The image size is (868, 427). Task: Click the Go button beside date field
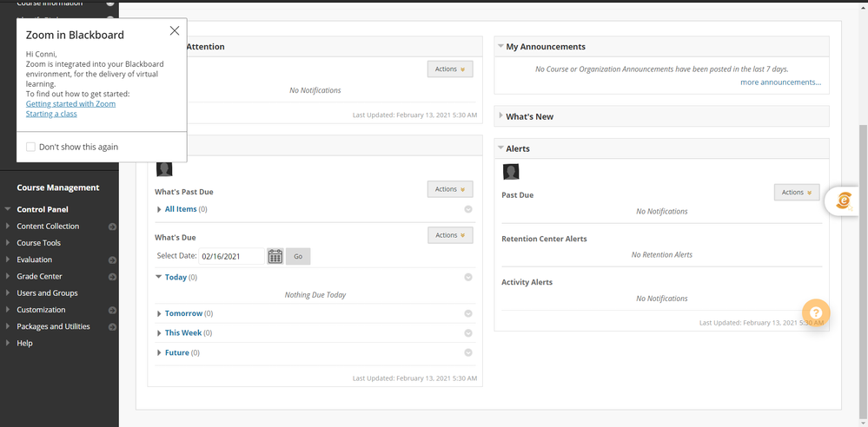298,256
